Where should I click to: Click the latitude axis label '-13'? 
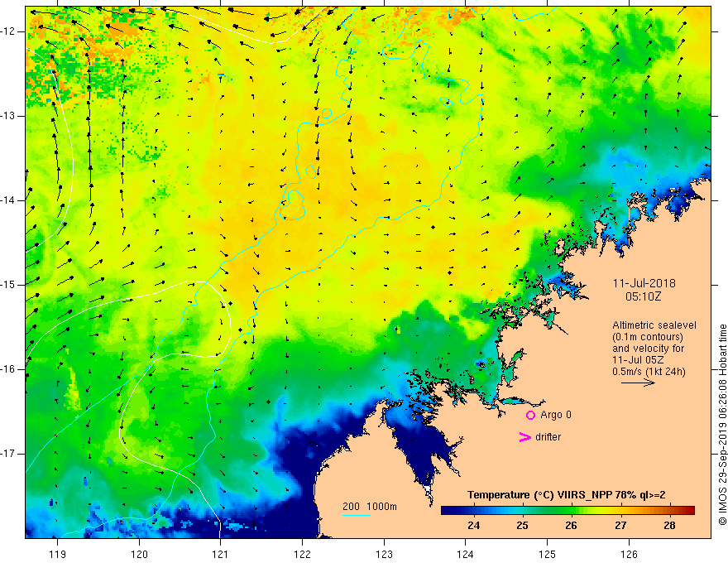point(8,116)
